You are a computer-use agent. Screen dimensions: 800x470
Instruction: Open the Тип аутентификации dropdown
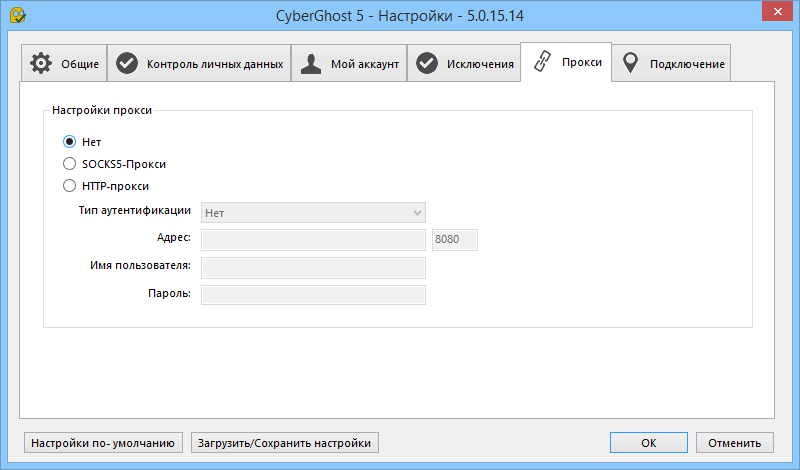314,212
